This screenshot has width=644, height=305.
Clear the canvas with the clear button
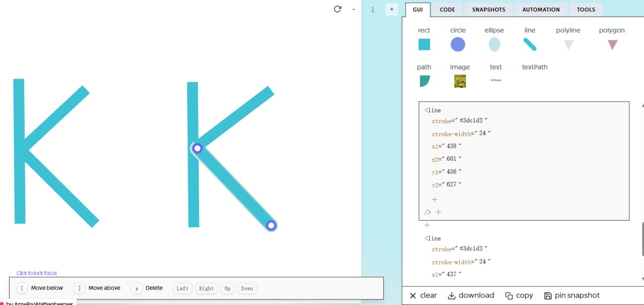pyautogui.click(x=423, y=295)
